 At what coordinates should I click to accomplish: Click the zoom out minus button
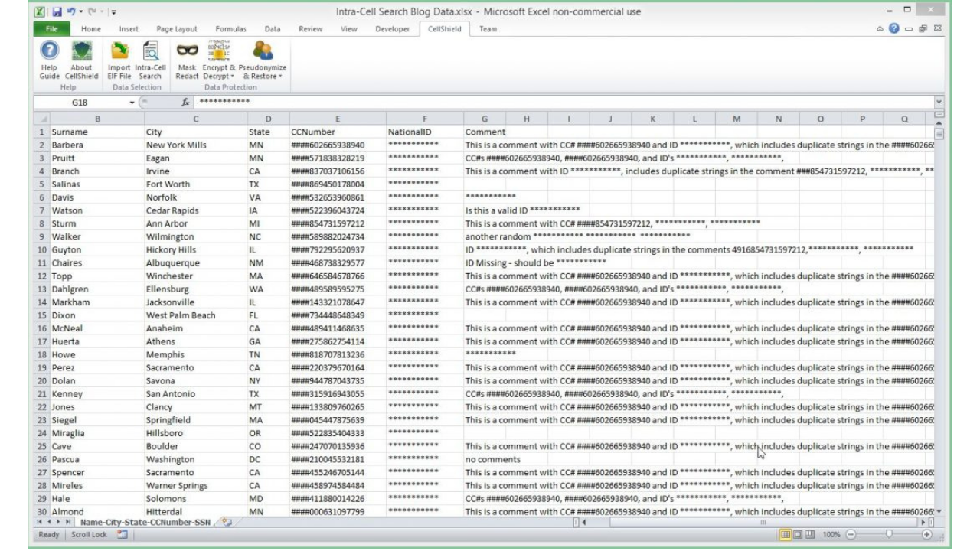851,534
